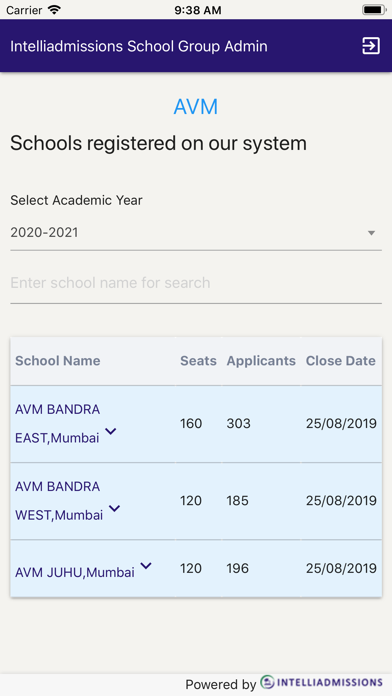This screenshot has width=392, height=696.
Task: Click the 303 applicants cell
Action: coord(238,423)
